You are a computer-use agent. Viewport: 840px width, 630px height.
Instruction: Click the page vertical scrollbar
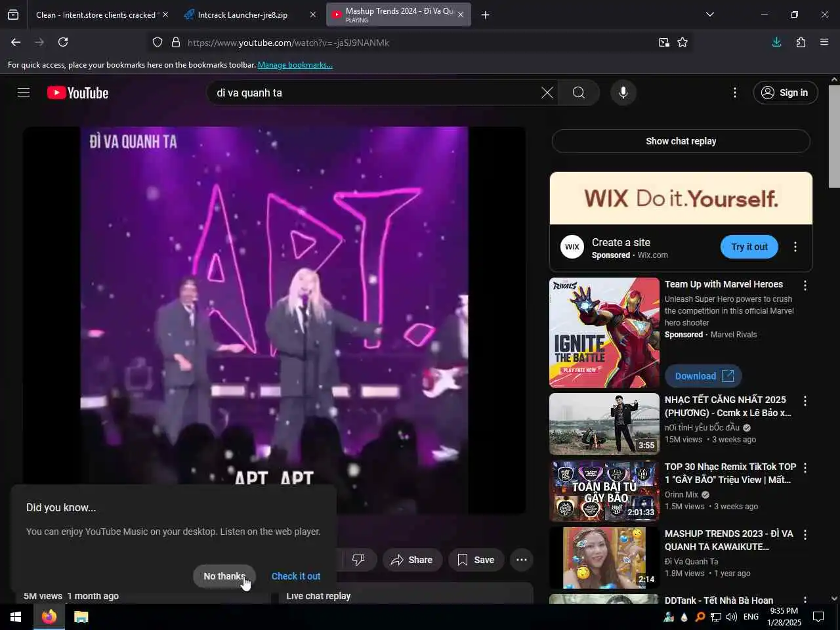(834, 136)
